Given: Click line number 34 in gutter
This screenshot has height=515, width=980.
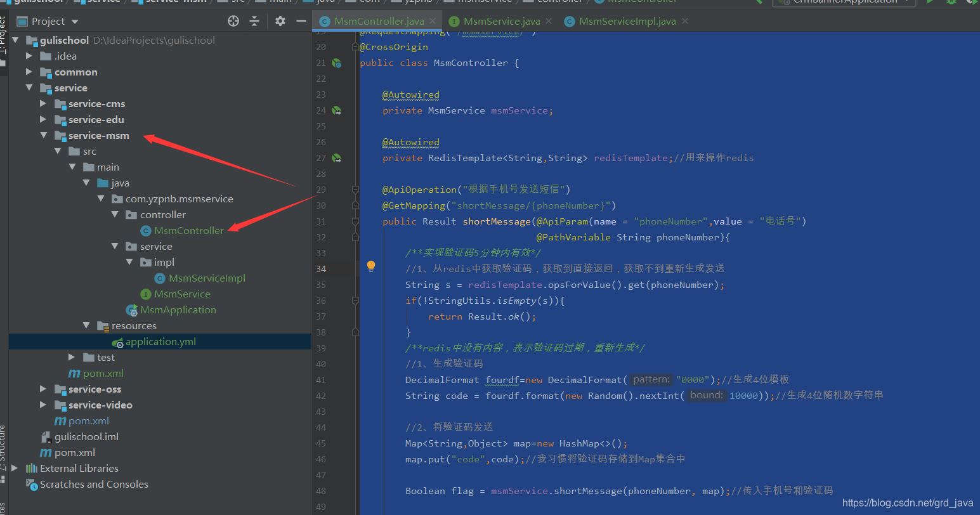Looking at the screenshot, I should click(x=321, y=269).
